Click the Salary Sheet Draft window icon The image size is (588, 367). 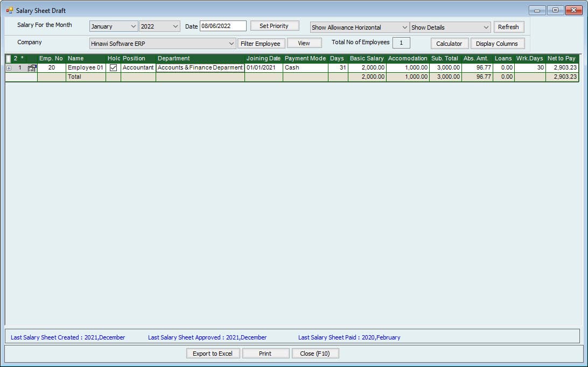[9, 10]
